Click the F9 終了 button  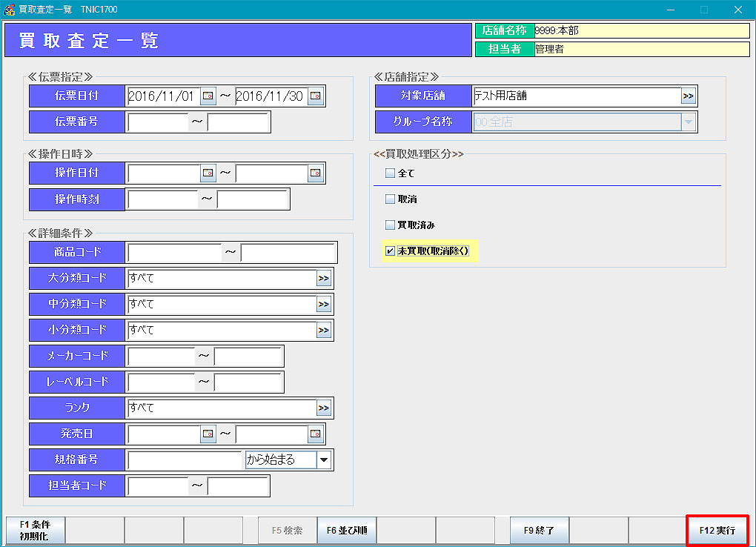coord(539,531)
